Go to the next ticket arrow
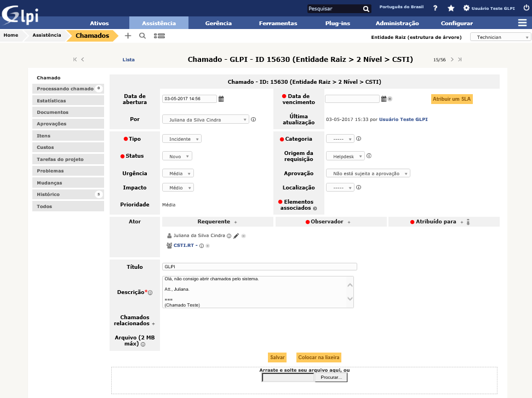The height and width of the screenshot is (398, 532). click(x=452, y=60)
